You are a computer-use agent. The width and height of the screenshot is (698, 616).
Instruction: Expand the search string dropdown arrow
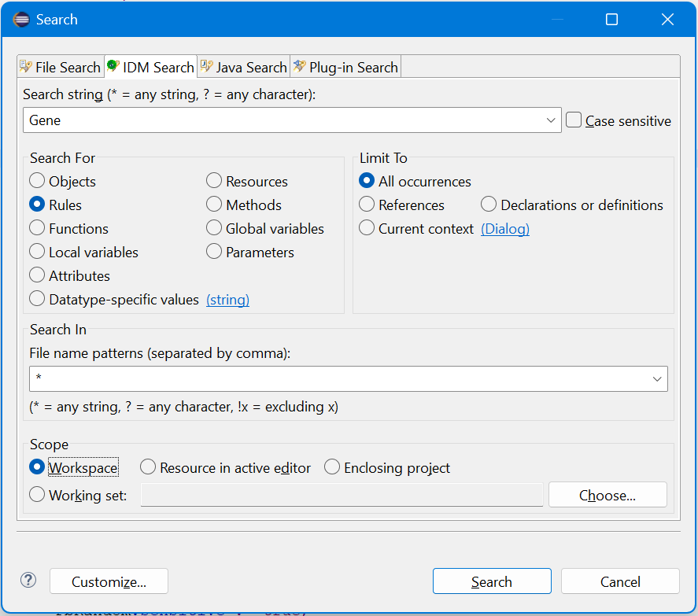coord(551,120)
